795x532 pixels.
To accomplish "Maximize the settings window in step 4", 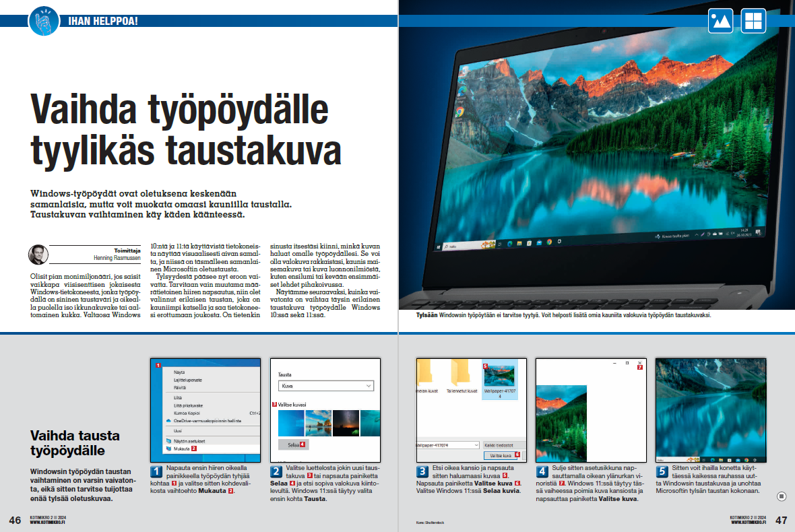I will [x=627, y=363].
